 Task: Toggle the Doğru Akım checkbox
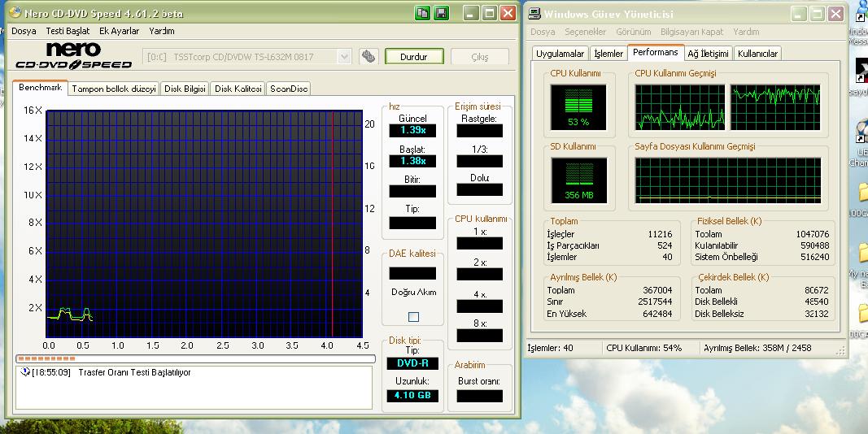pos(413,317)
